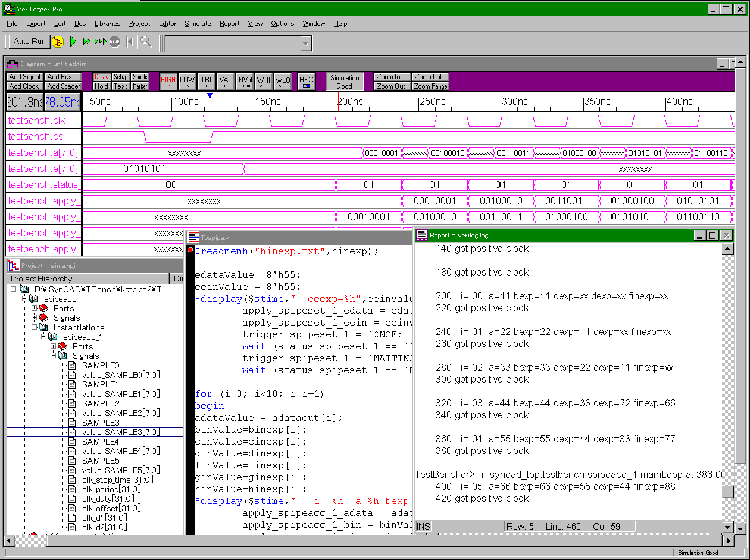Click the Zoom Full button
Screen dimensions: 750x560
click(429, 77)
